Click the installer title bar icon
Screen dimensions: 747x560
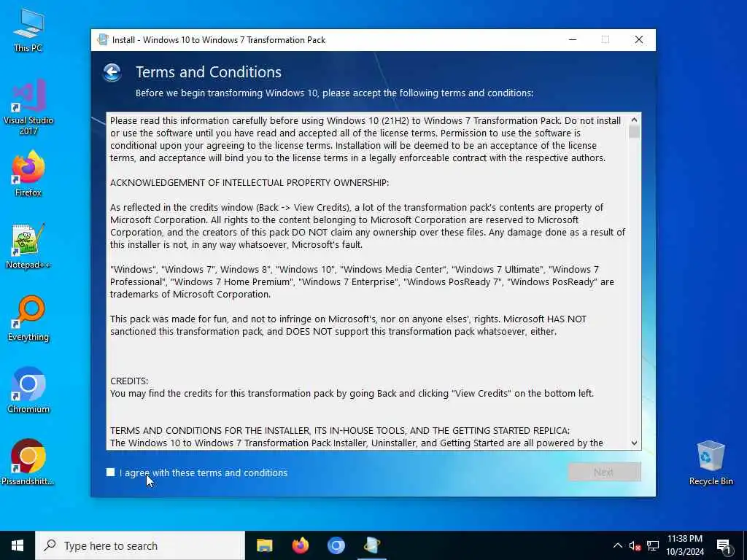click(x=102, y=39)
